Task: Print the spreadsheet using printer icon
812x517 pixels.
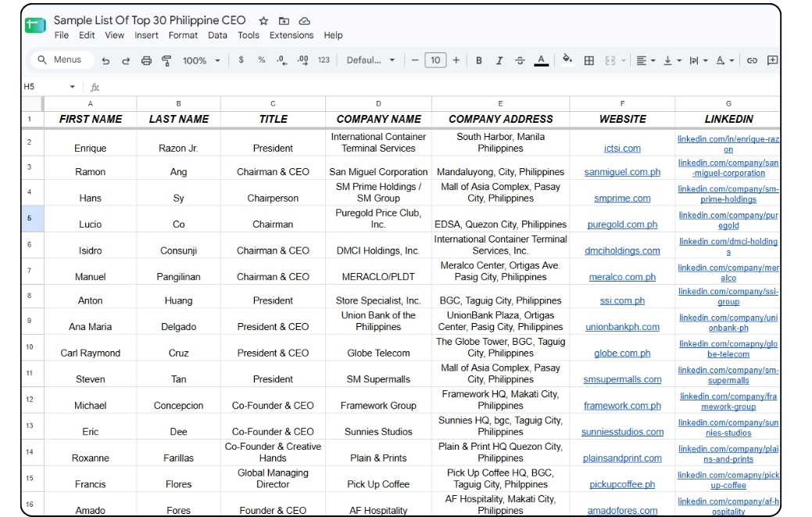Action: (147, 60)
